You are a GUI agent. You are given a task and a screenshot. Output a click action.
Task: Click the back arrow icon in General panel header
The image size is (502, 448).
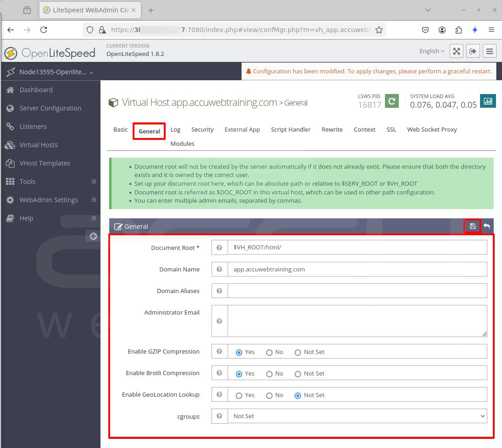[x=487, y=226]
